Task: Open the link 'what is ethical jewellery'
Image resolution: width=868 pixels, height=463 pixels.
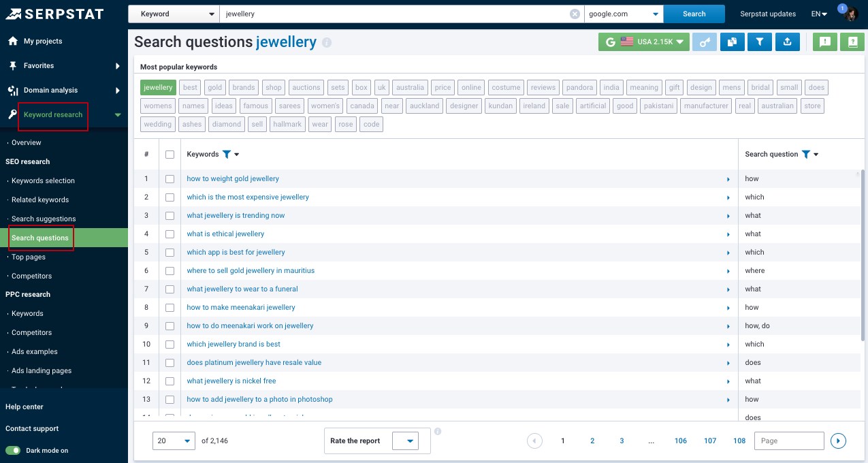Action: (225, 234)
